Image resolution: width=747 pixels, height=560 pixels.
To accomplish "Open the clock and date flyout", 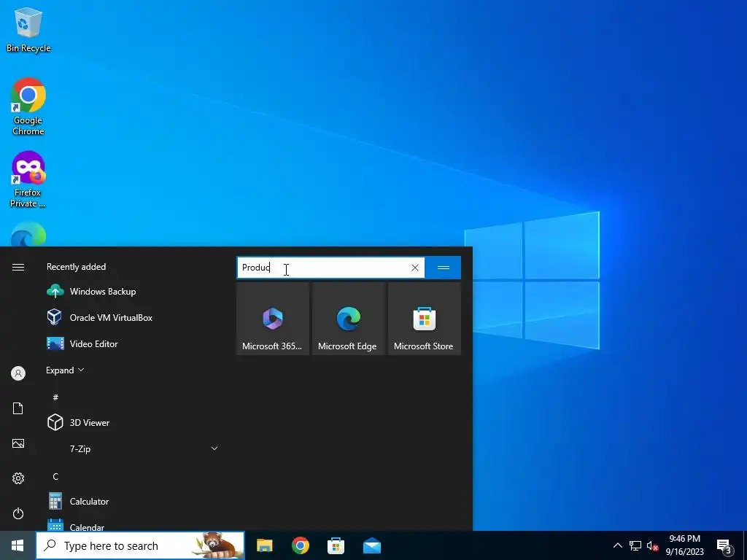I will click(684, 545).
